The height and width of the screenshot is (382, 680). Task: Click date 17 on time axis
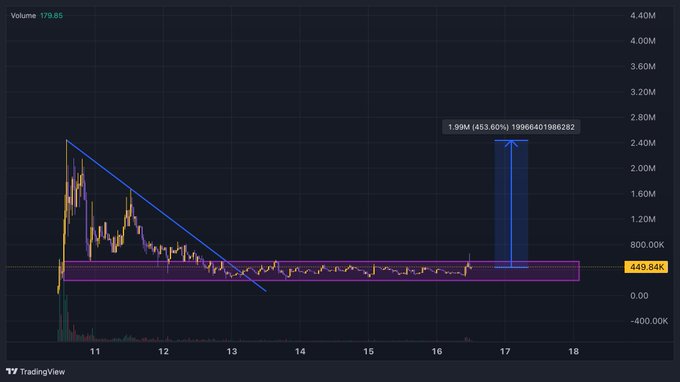[505, 351]
